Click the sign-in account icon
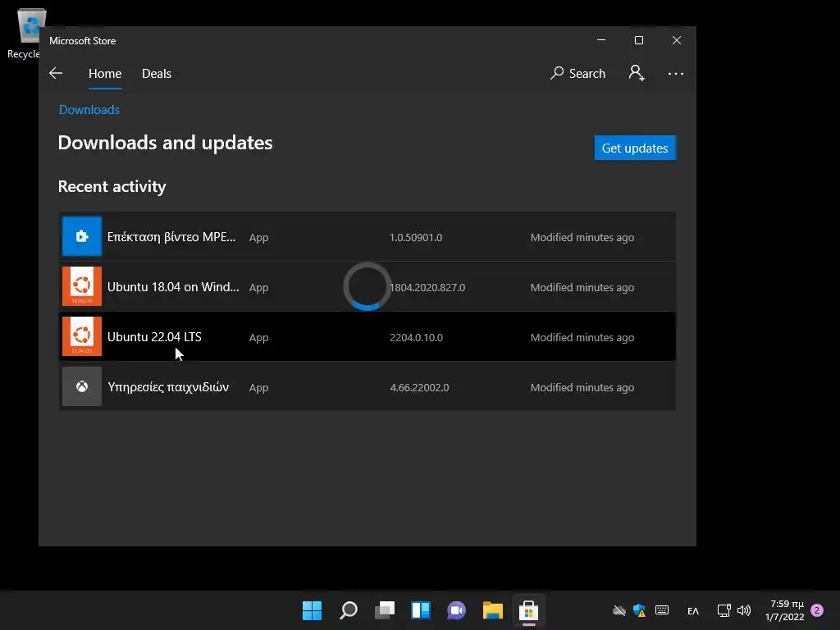The image size is (840, 630). [637, 73]
